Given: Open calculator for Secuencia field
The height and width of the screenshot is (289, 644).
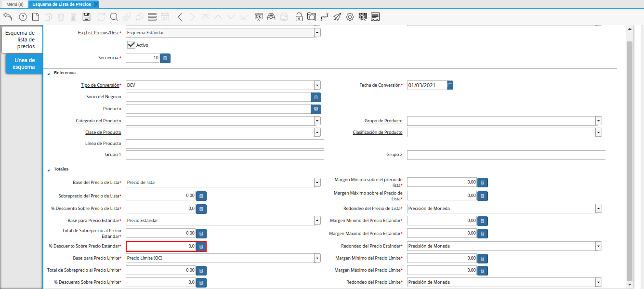Looking at the screenshot, I should coord(165,58).
